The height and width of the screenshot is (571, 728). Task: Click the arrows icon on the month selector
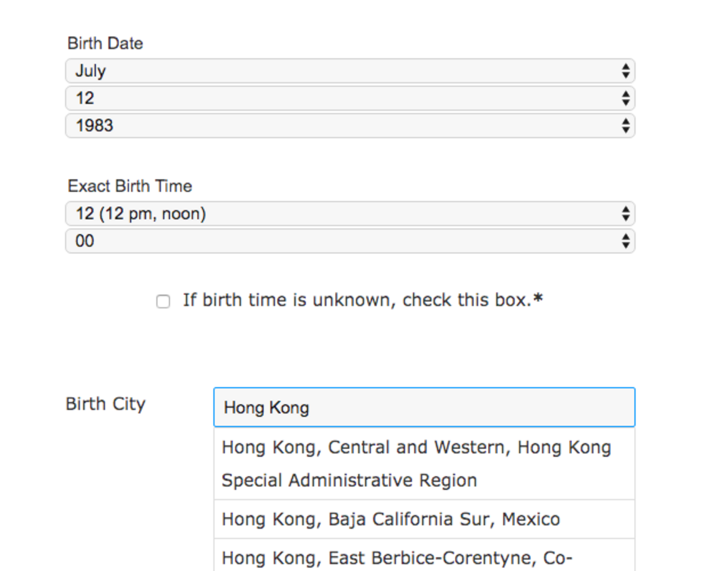(x=626, y=71)
